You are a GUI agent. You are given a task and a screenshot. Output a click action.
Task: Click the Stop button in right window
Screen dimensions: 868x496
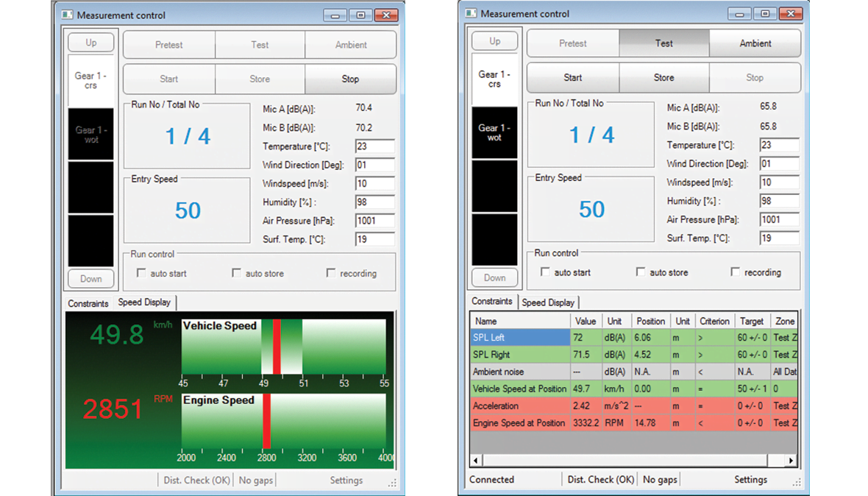coord(755,77)
